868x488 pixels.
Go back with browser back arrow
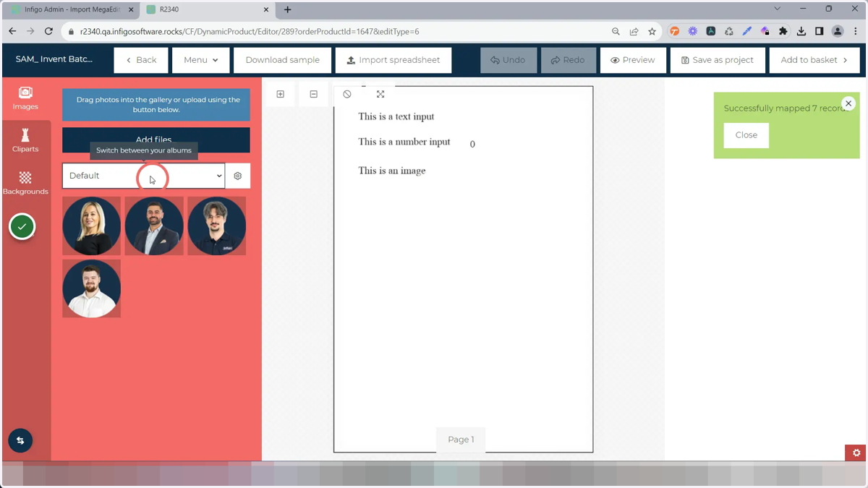click(12, 31)
